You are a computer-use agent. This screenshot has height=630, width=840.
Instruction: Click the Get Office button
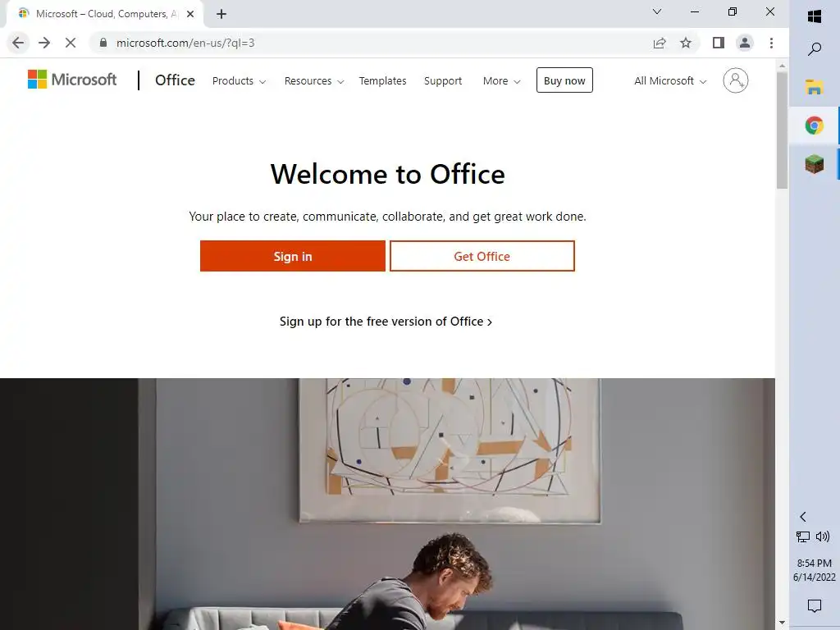pos(482,256)
